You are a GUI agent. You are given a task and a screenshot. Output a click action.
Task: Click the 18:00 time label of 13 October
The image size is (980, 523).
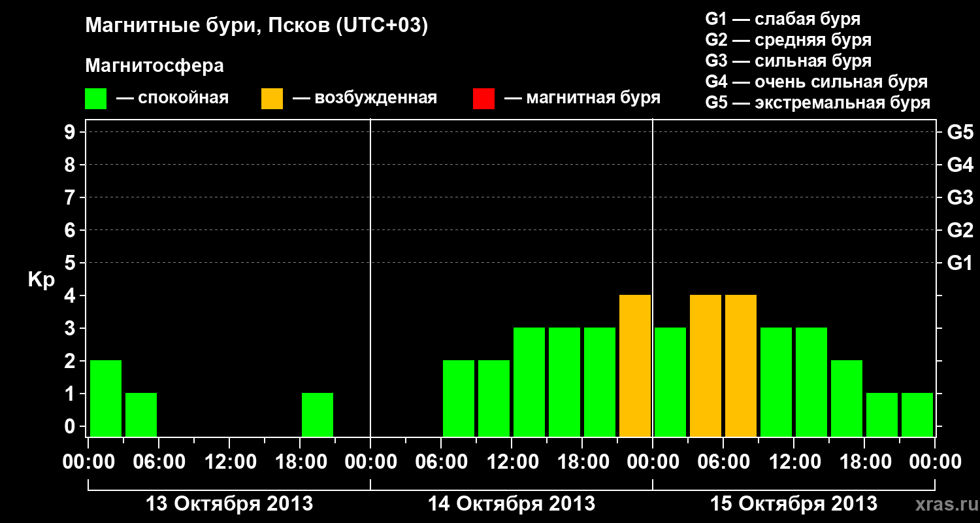(x=300, y=462)
